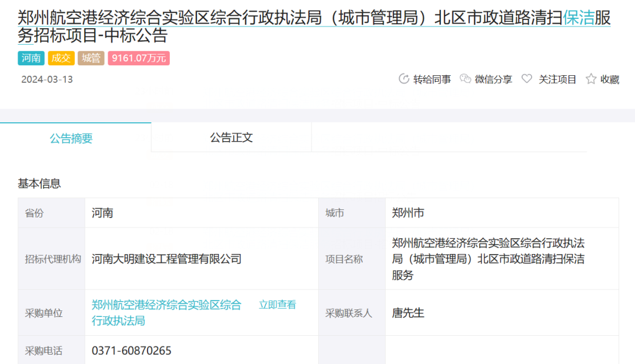Click the 郑州市 city value
The height and width of the screenshot is (364, 635).
[408, 213]
